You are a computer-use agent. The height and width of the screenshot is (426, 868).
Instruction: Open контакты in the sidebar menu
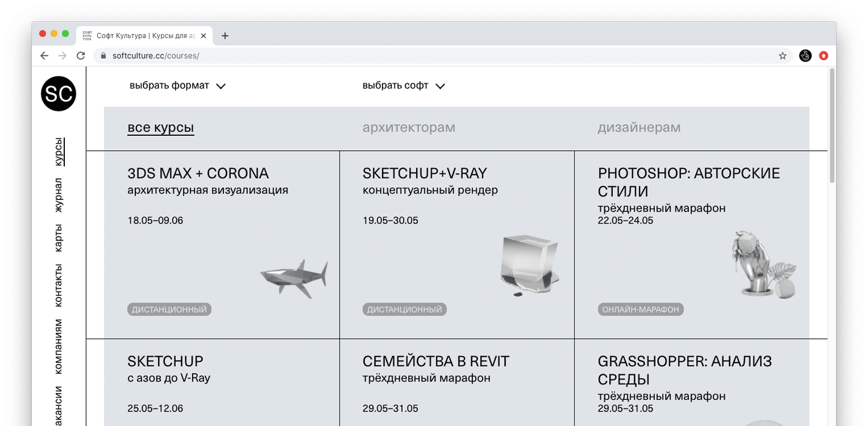59,285
